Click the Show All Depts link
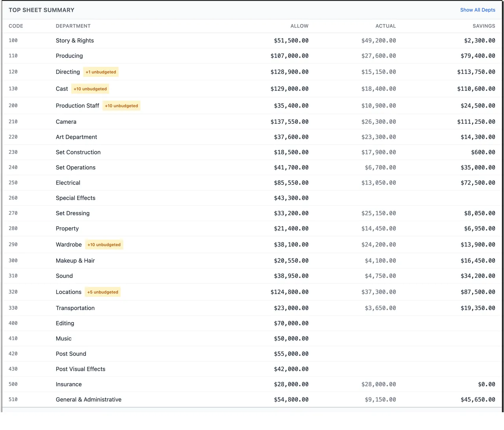Viewport: 504px width, 430px height. pos(478,10)
